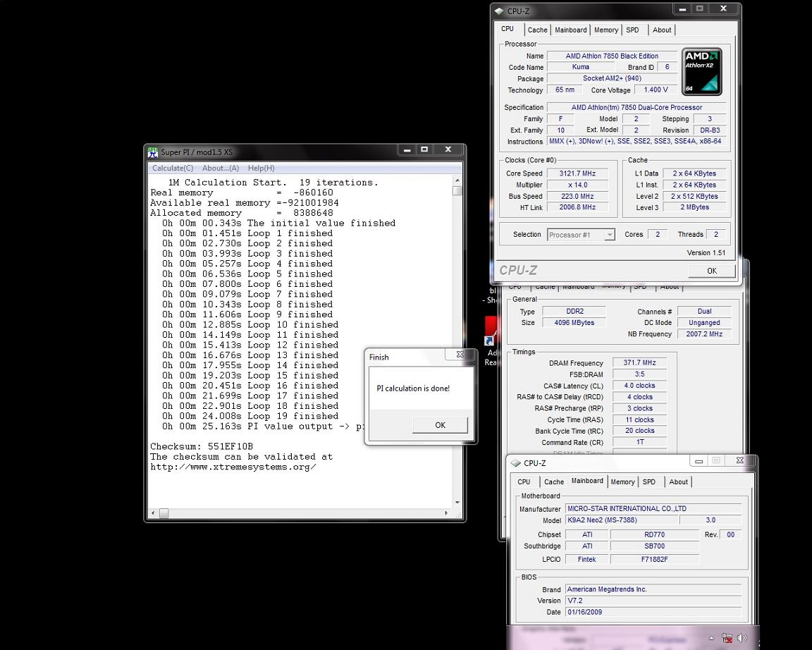812x650 pixels.
Task: Click Super PI horizontal scroll right arrow
Action: coord(446,513)
